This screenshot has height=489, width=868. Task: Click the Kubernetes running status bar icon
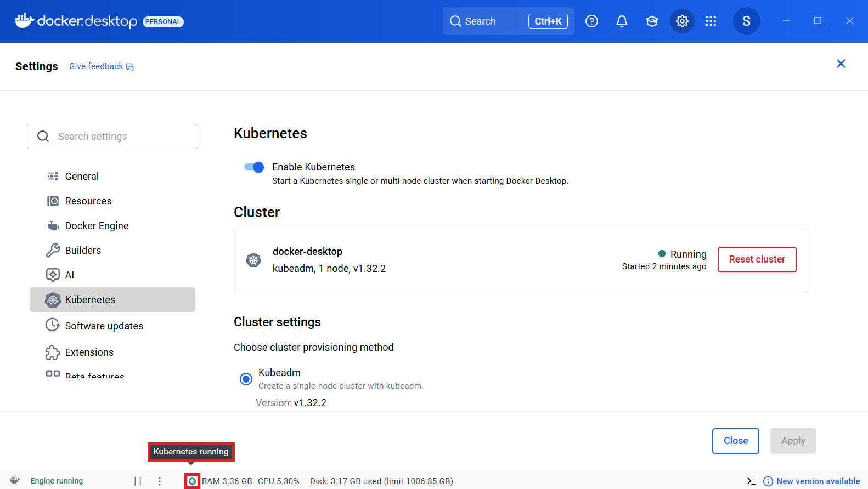192,481
